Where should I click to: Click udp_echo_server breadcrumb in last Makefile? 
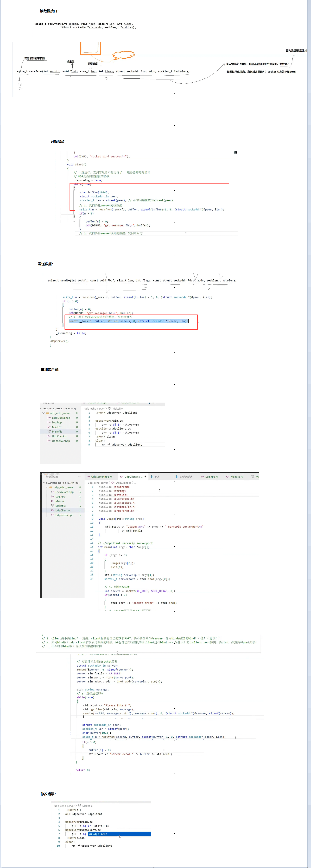point(64,806)
